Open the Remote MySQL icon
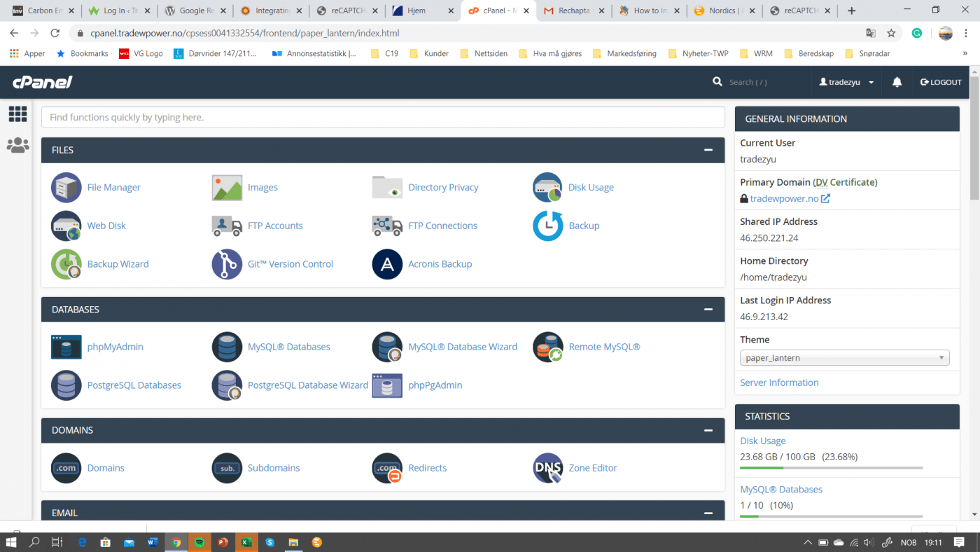The width and height of the screenshot is (980, 552). click(547, 347)
